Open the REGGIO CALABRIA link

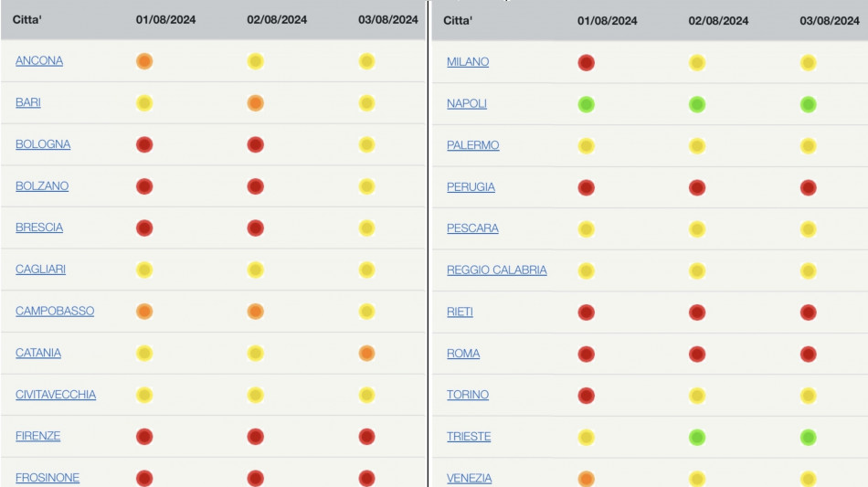(x=496, y=270)
